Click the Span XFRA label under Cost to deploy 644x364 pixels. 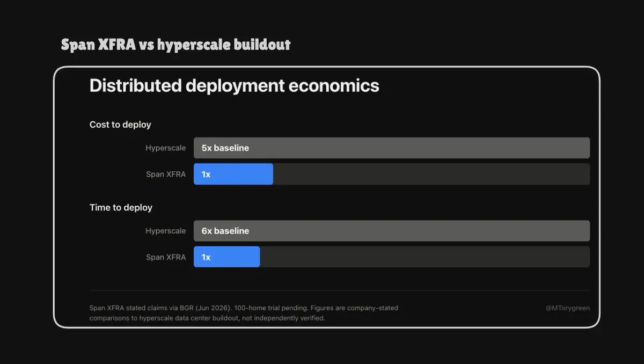[166, 174]
